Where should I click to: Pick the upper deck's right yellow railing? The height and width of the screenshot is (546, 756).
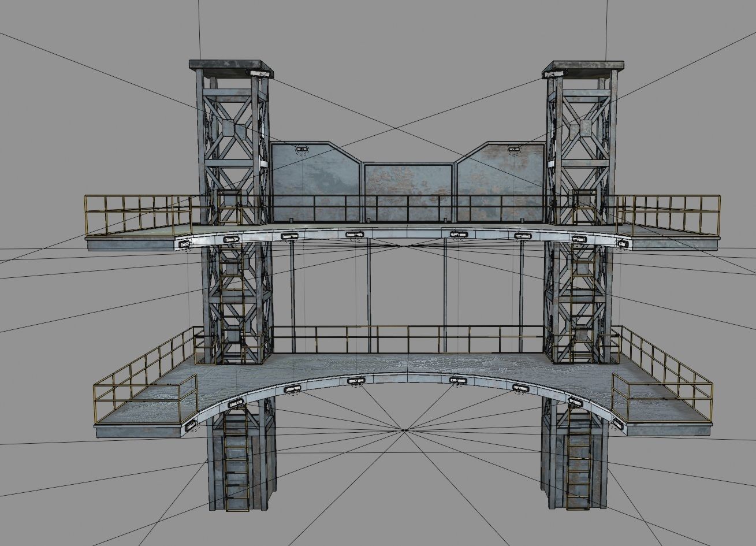click(668, 214)
